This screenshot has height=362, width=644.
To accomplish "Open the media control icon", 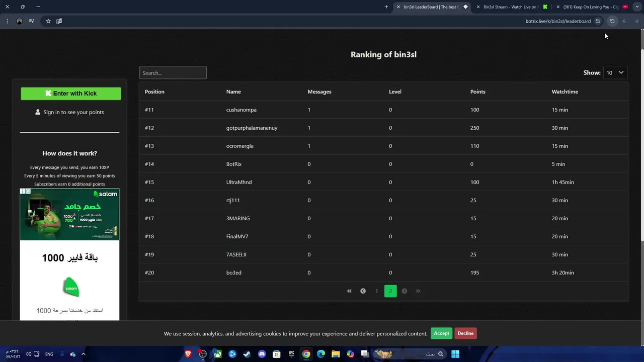I will pyautogui.click(x=32, y=21).
